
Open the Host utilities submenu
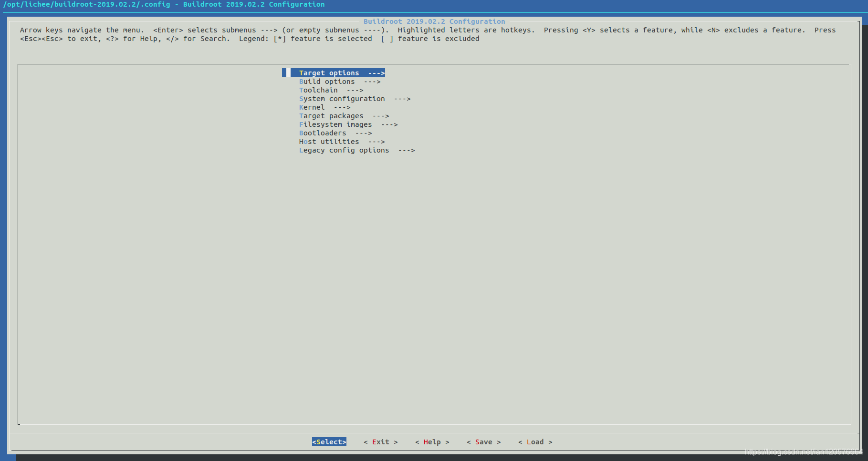click(x=342, y=142)
